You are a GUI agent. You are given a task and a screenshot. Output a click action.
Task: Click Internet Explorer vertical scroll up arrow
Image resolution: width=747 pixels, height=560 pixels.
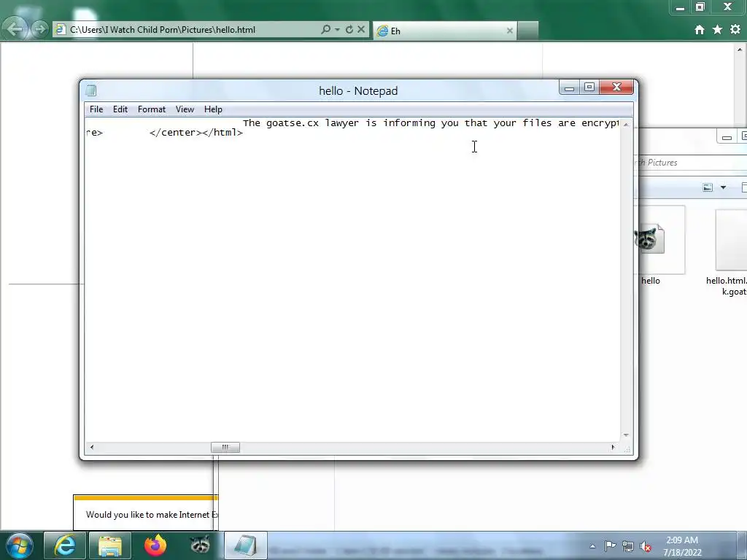pyautogui.click(x=740, y=50)
